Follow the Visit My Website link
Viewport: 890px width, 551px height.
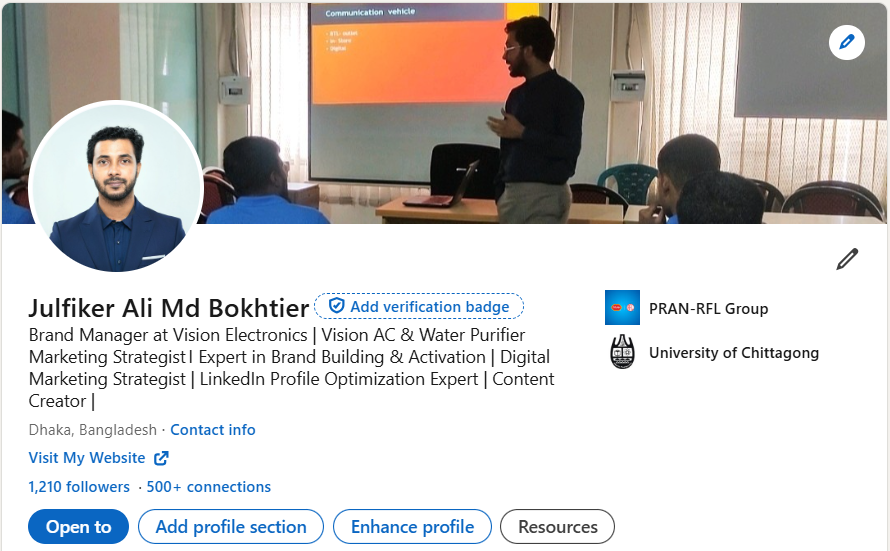(x=87, y=458)
